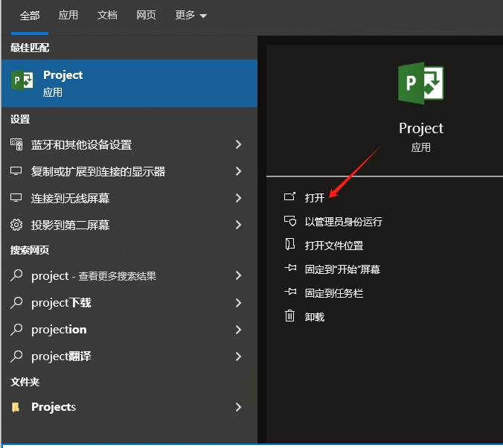Click the Bluetooth devices settings icon
Image resolution: width=503 pixels, height=448 pixels.
click(16, 144)
